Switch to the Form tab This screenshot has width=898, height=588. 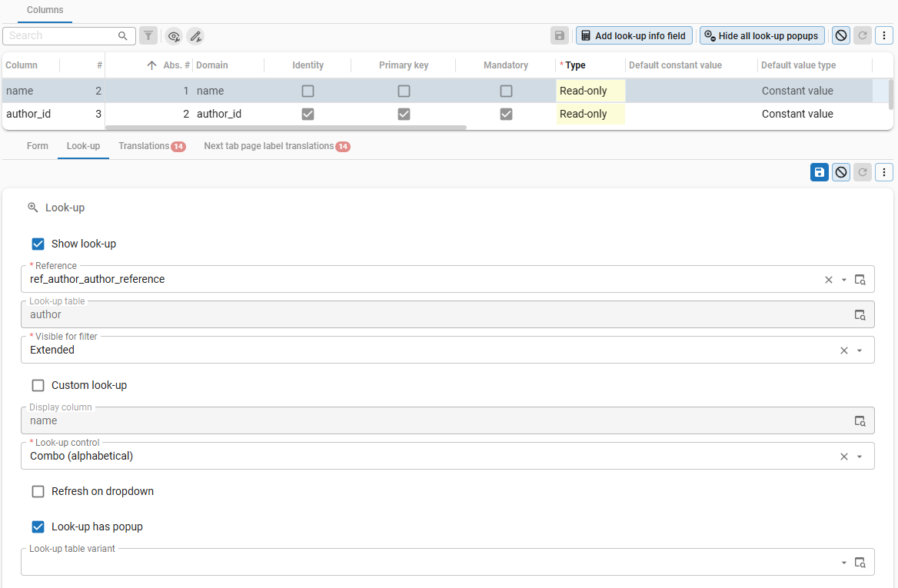38,146
